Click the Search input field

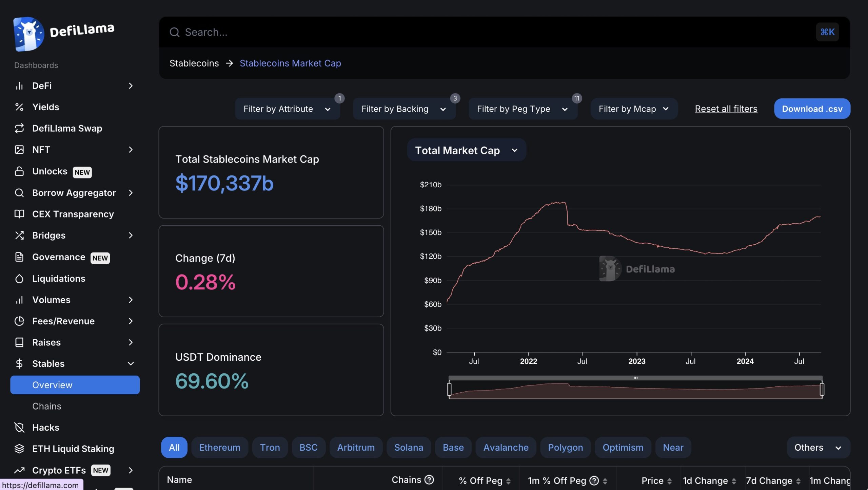coord(505,32)
